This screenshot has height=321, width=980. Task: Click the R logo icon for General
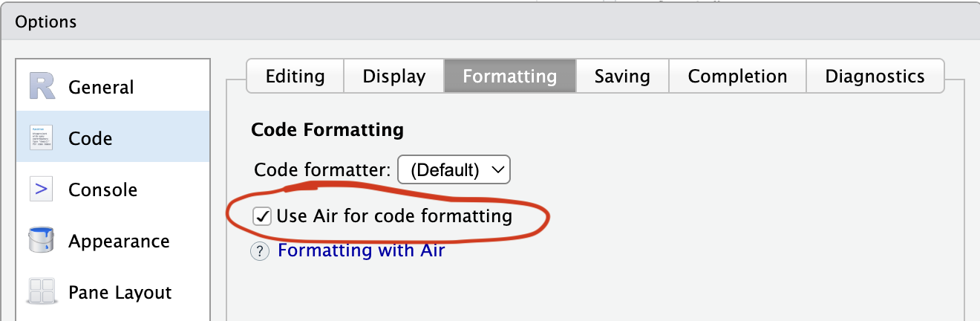tap(42, 87)
